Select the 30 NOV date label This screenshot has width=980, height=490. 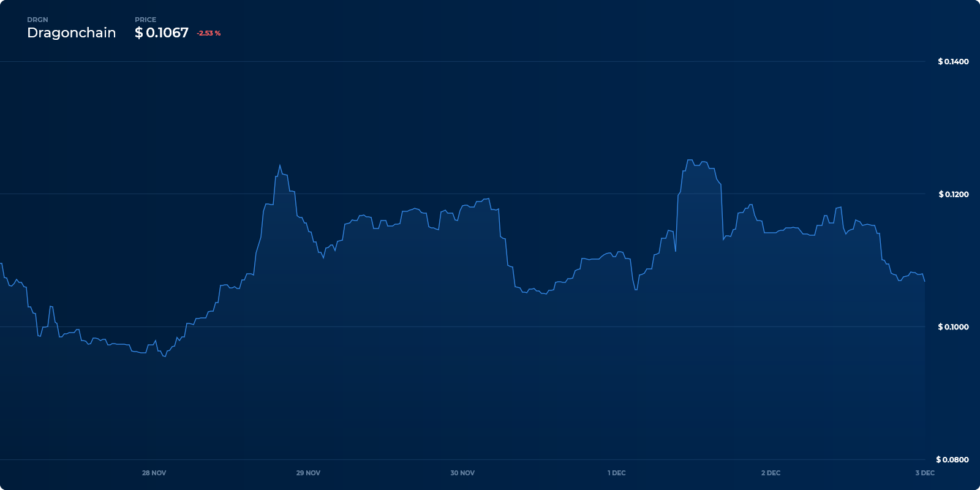point(462,473)
